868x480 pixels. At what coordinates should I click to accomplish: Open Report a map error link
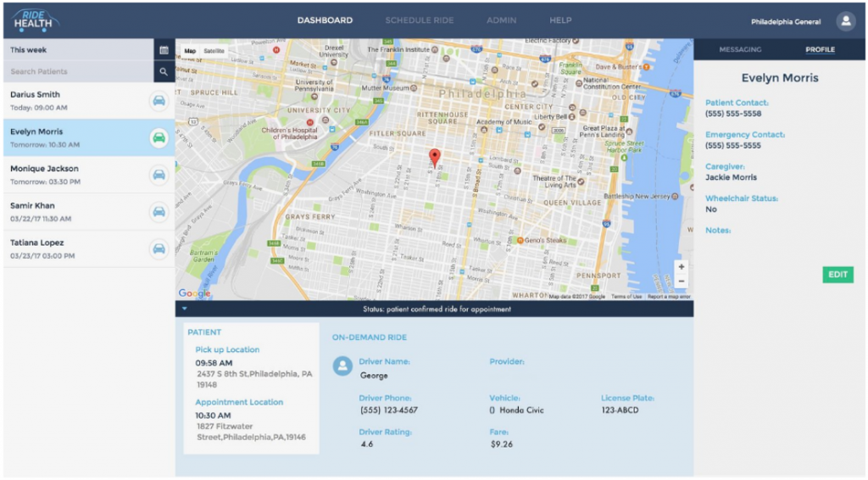[x=669, y=297]
